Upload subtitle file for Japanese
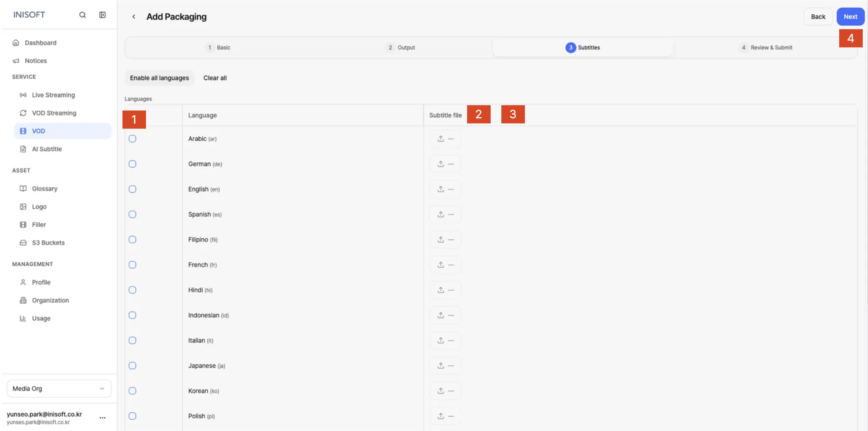The image size is (868, 431). [x=445, y=366]
